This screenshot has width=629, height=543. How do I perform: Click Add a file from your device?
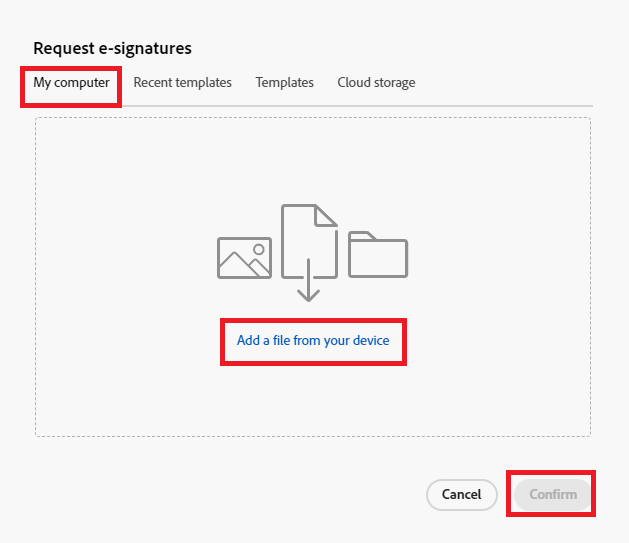click(x=313, y=340)
